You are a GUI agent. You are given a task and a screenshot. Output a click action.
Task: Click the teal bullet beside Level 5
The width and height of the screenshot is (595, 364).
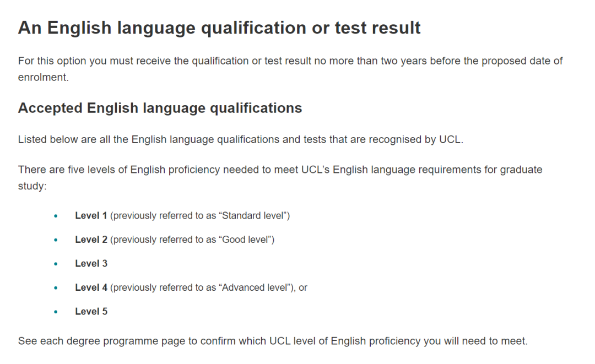[56, 312]
